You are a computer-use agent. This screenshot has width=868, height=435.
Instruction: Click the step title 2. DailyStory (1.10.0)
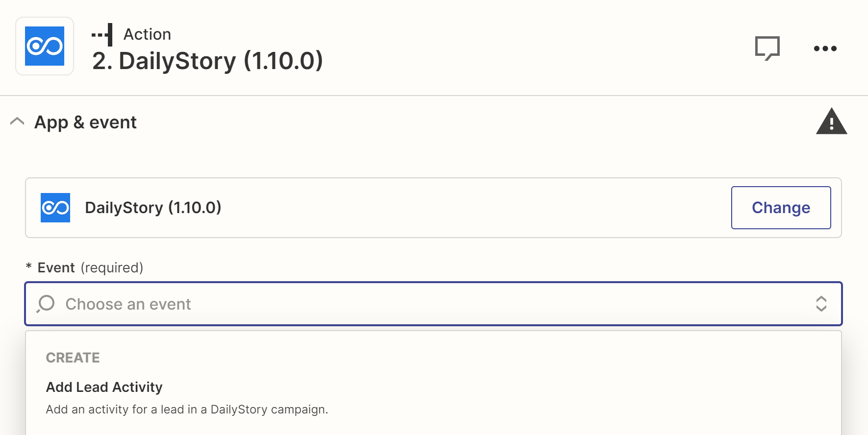tap(207, 61)
